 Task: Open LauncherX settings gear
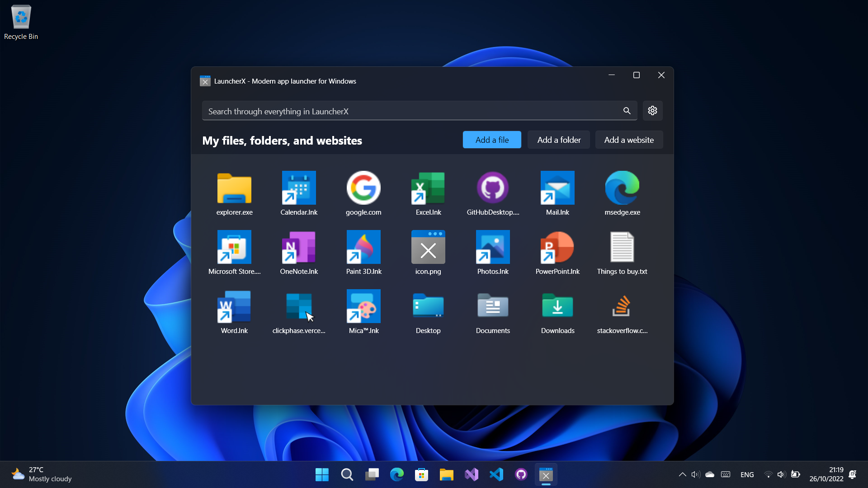tap(652, 111)
